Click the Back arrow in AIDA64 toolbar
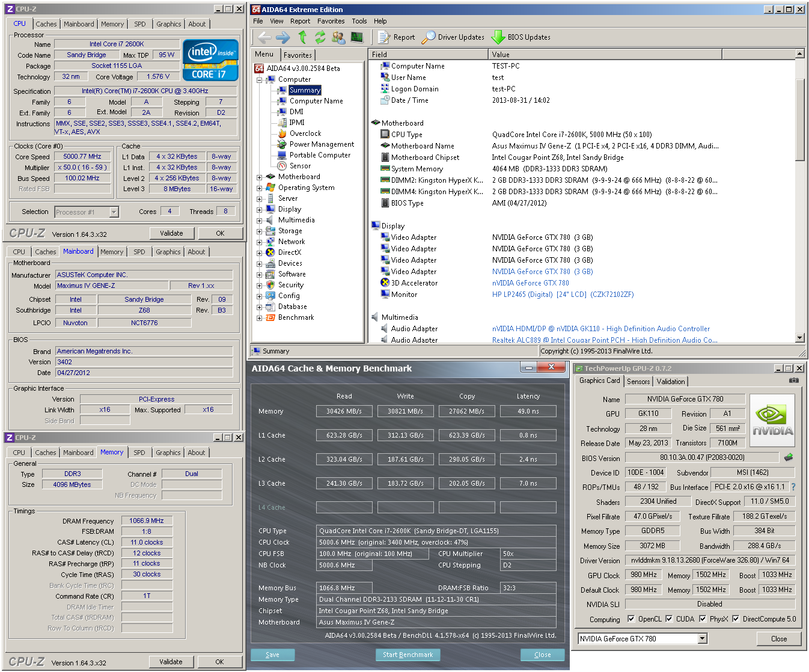The image size is (809, 672). pos(264,37)
